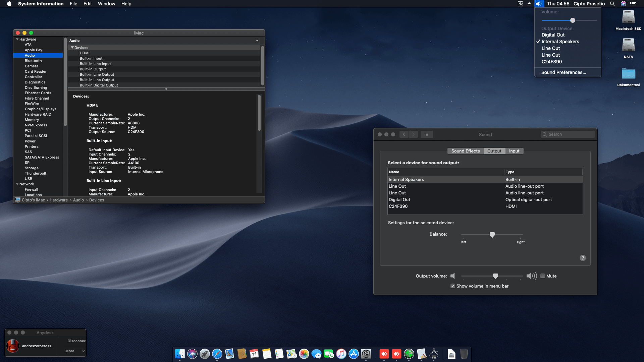Launch System Preferences from the Dock
This screenshot has width=644, height=362.
(x=366, y=354)
